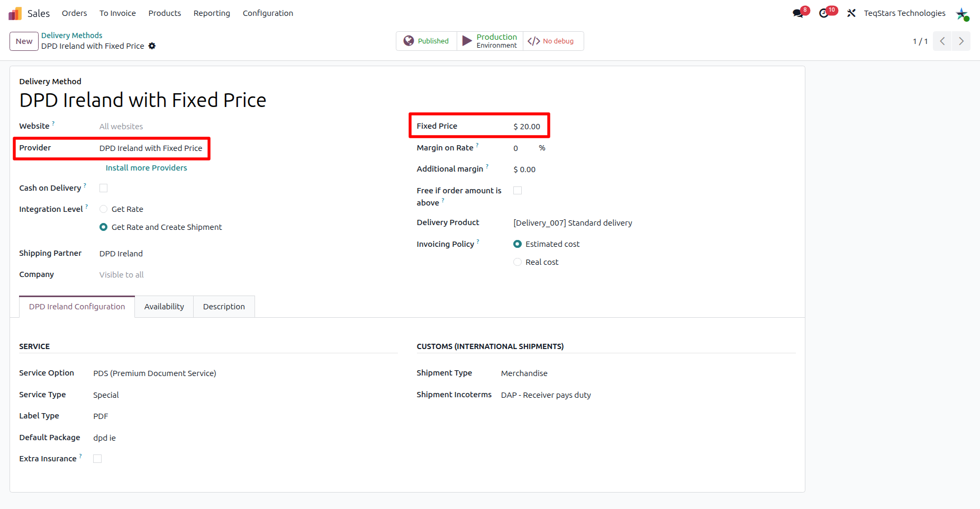Click TeqStars Technologies company switcher

[905, 13]
